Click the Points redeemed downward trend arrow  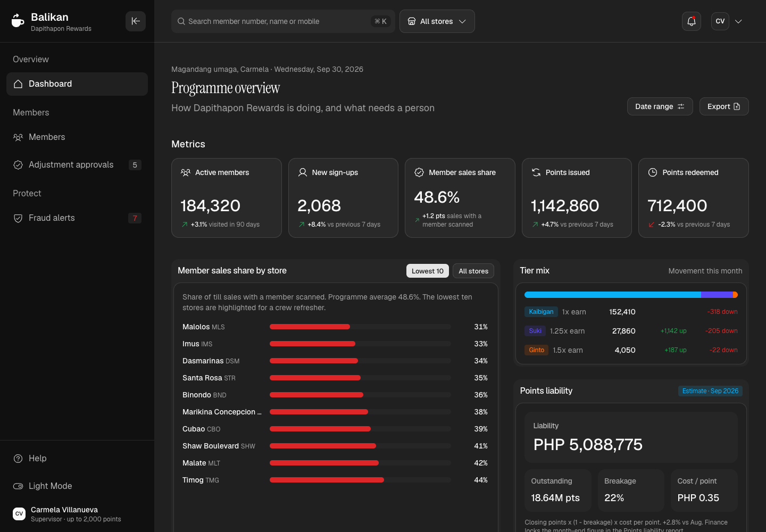[652, 225]
